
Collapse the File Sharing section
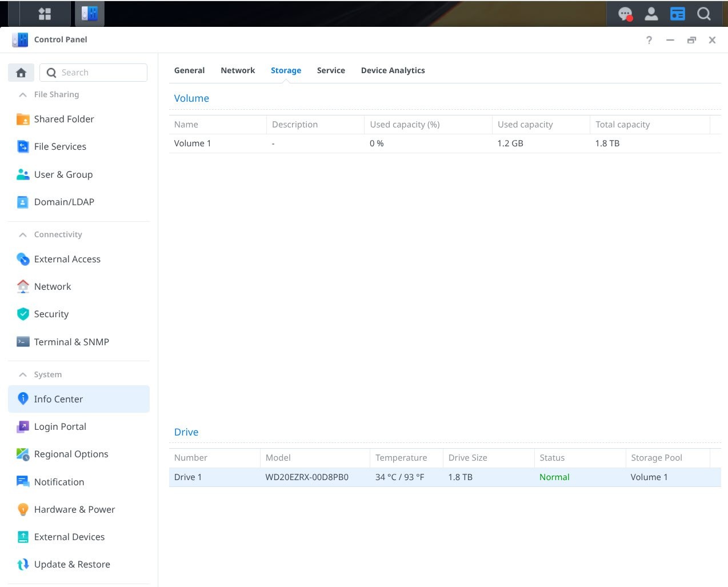pos(23,94)
